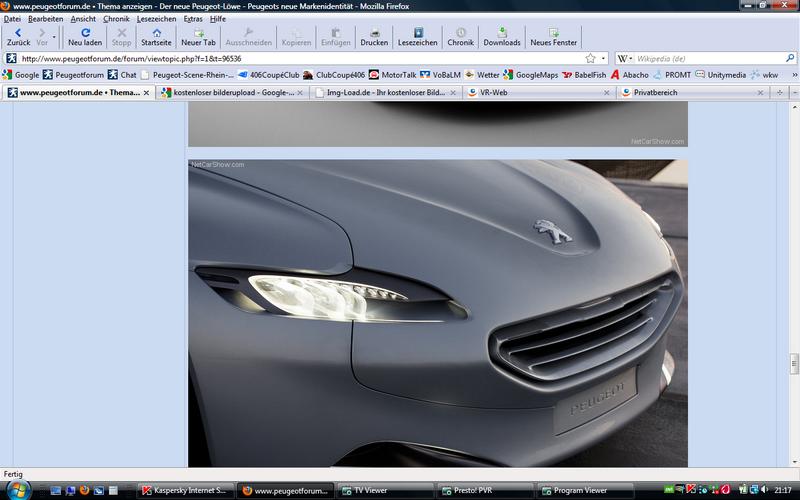Open the VoBaLM bookmark
Viewport: 800px width, 500px height.
tap(440, 75)
